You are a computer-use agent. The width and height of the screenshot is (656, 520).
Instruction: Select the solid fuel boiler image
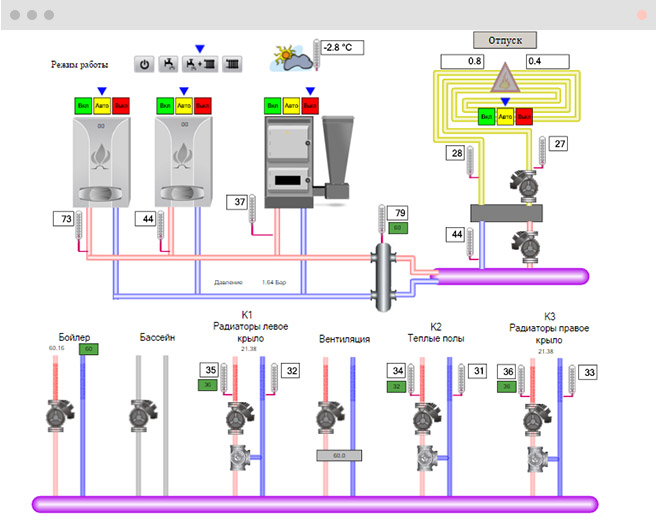click(289, 162)
